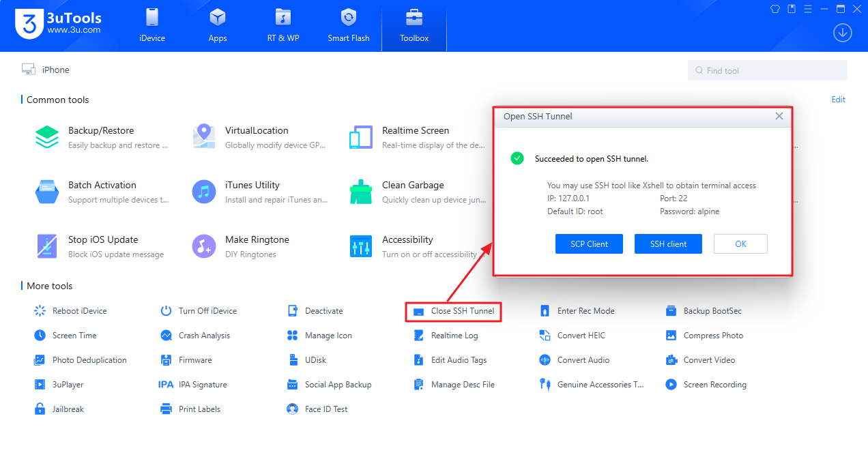Open the Firmware tool
This screenshot has height=457, width=868.
click(x=186, y=360)
